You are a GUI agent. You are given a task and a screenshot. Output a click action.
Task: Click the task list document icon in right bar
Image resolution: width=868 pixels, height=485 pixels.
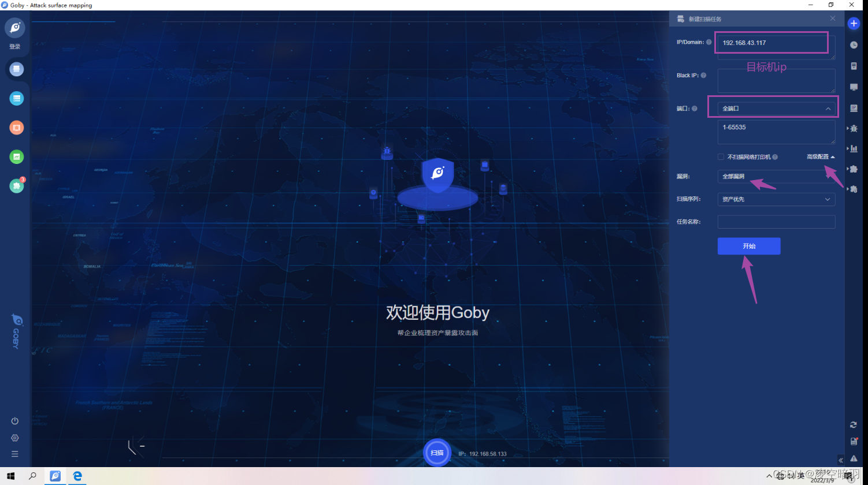click(x=854, y=66)
